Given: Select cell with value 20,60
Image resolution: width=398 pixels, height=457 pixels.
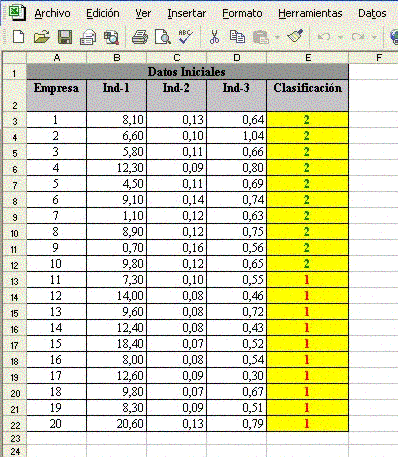Looking at the screenshot, I should 116,424.
